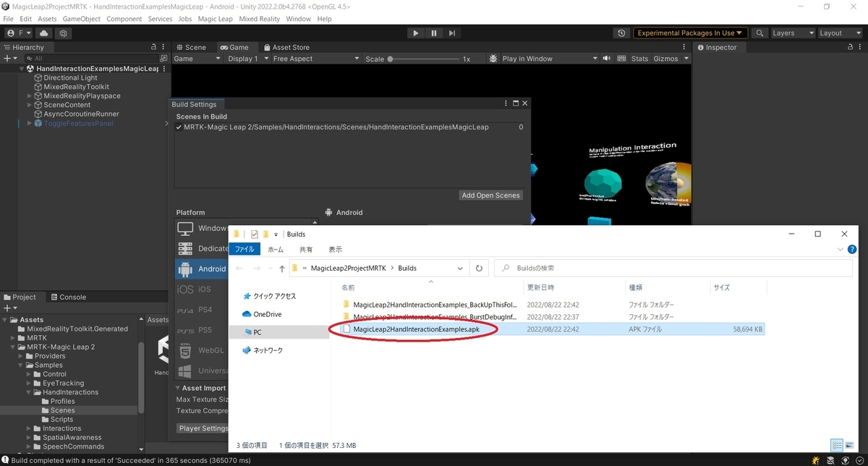Open the ファイル tab in Explorer
The height and width of the screenshot is (466, 868).
coord(244,249)
